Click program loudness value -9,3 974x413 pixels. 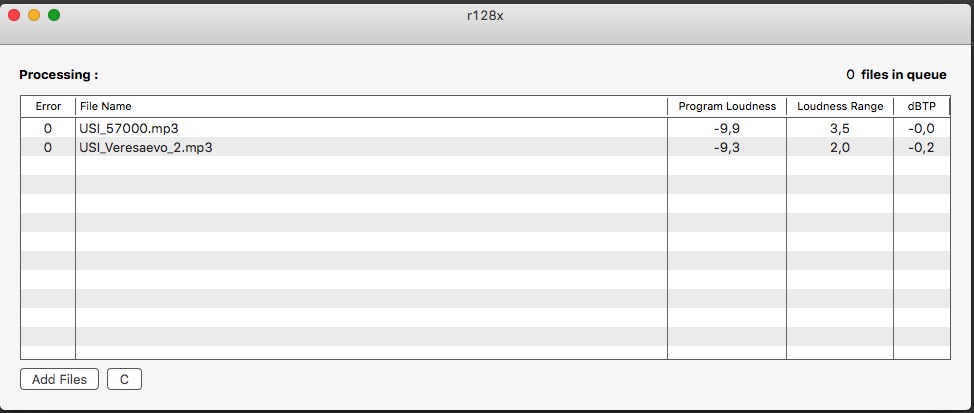click(x=727, y=147)
